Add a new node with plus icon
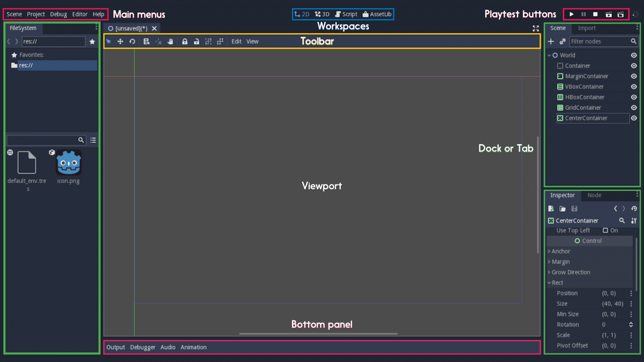Screen dimensions: 644x362 click(x=551, y=41)
